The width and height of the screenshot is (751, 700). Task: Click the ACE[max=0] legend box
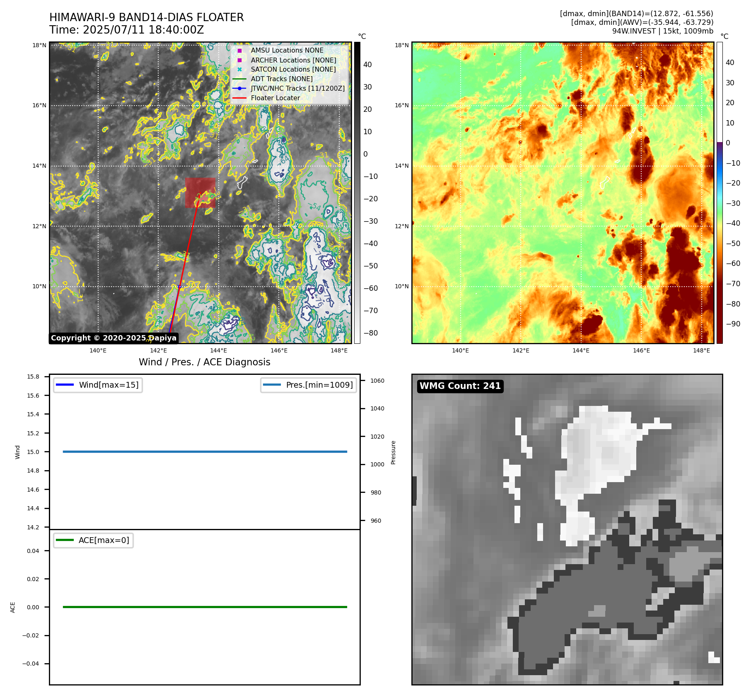click(x=93, y=540)
